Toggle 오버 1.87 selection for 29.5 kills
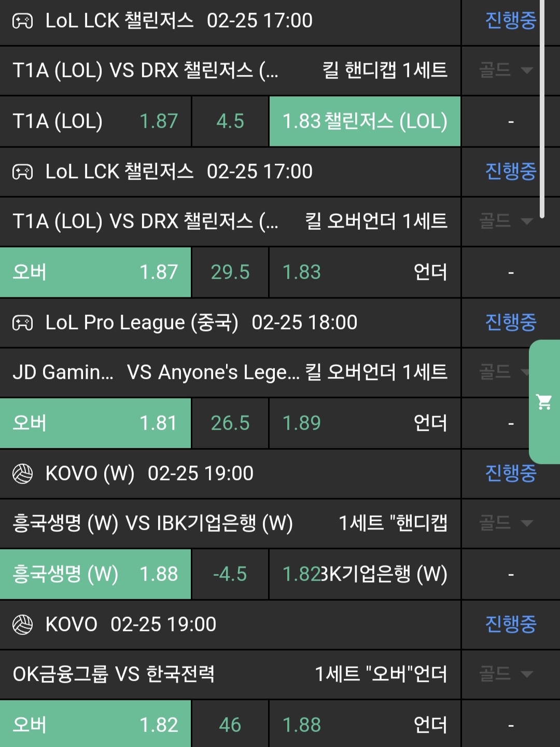The image size is (560, 747). pos(95,272)
